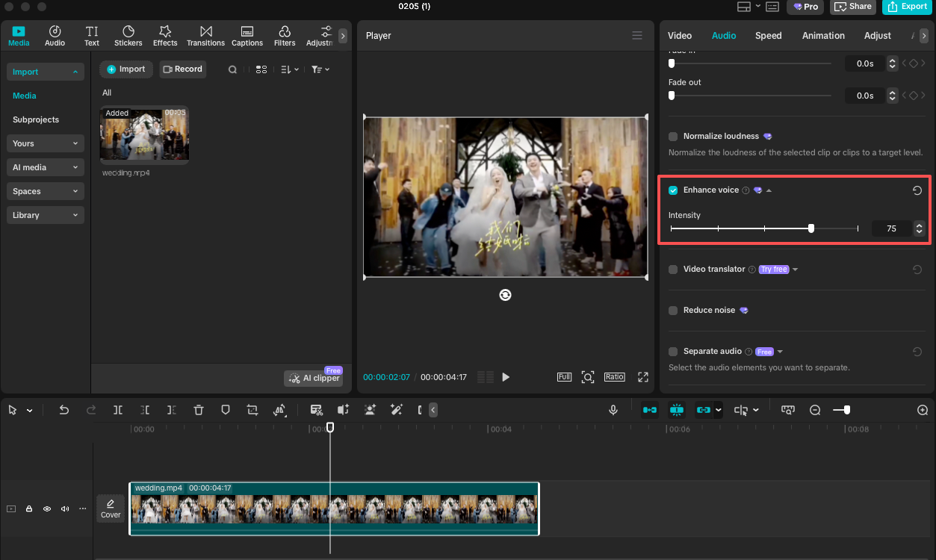The image size is (936, 560).
Task: Open the media filter dropdown
Action: pos(320,69)
